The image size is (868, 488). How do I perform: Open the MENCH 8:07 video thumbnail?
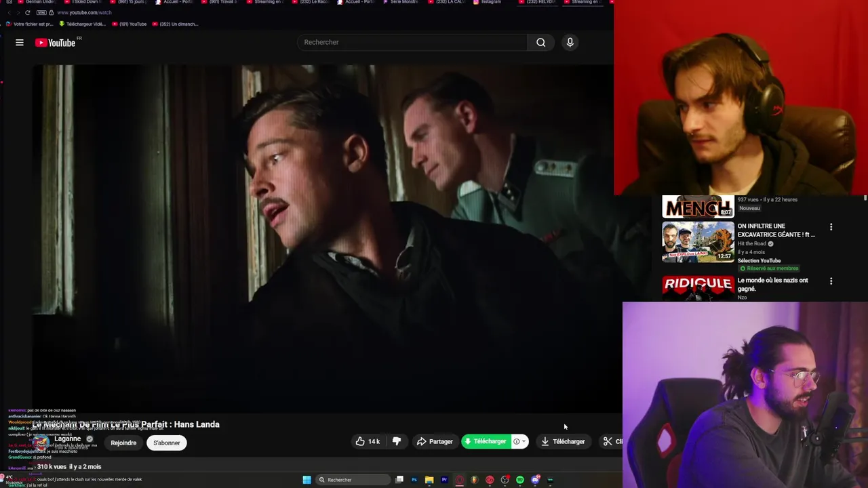[x=698, y=207]
